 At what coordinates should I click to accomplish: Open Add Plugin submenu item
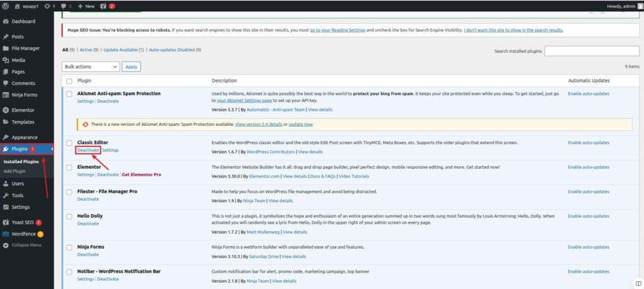pos(14,171)
